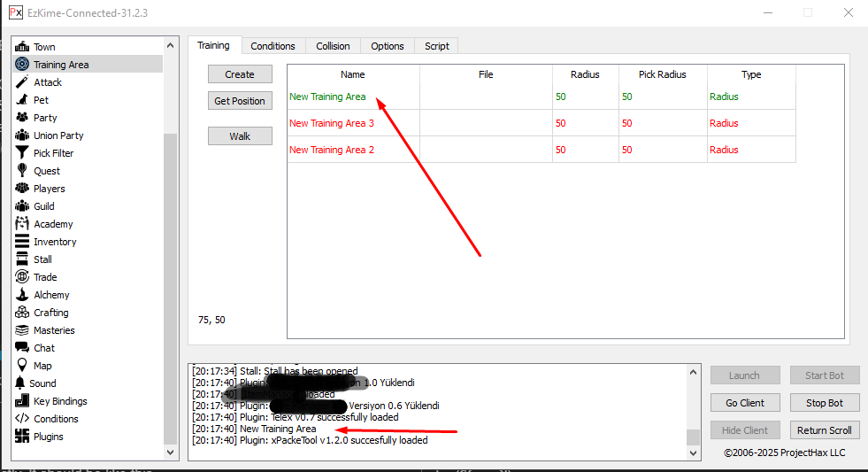Click the Pick Filter funnel icon
The width and height of the screenshot is (868, 472).
[22, 153]
